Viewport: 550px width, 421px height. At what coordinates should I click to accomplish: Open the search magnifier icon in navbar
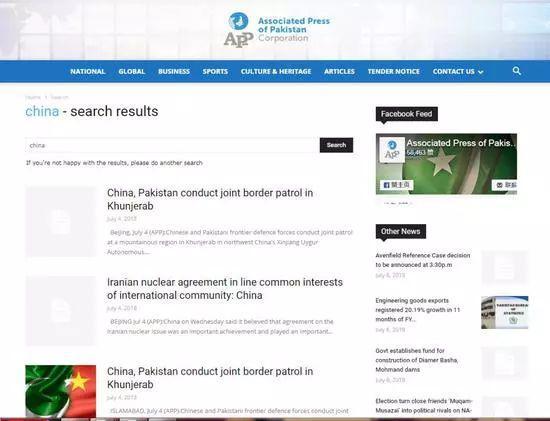(516, 71)
